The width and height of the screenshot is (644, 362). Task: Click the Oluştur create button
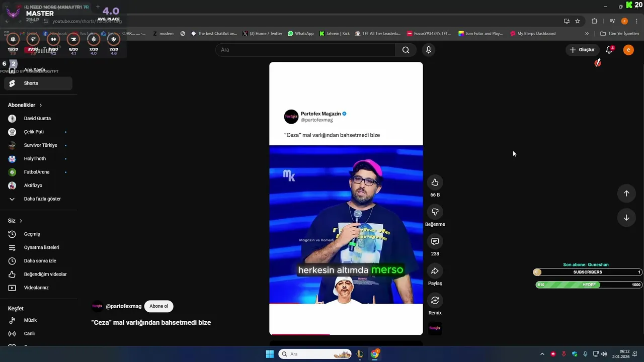pos(582,50)
